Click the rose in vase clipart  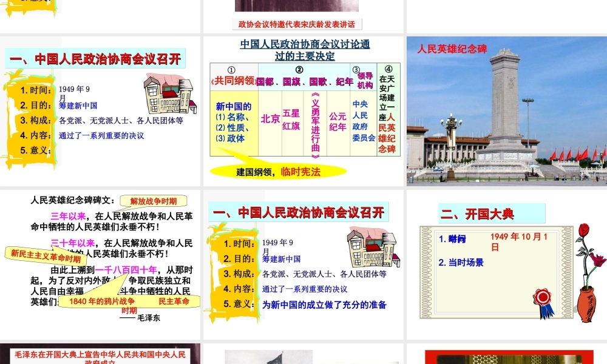click(588, 273)
